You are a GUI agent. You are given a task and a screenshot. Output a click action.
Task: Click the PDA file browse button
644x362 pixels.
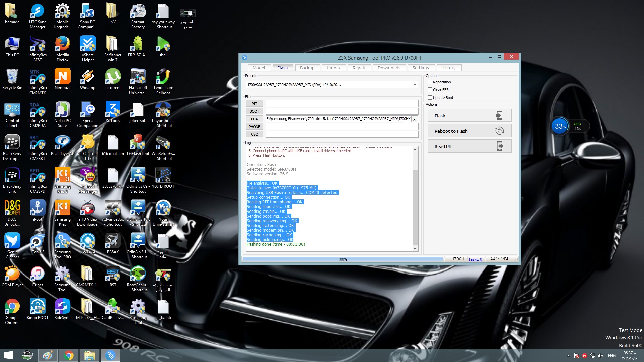254,119
